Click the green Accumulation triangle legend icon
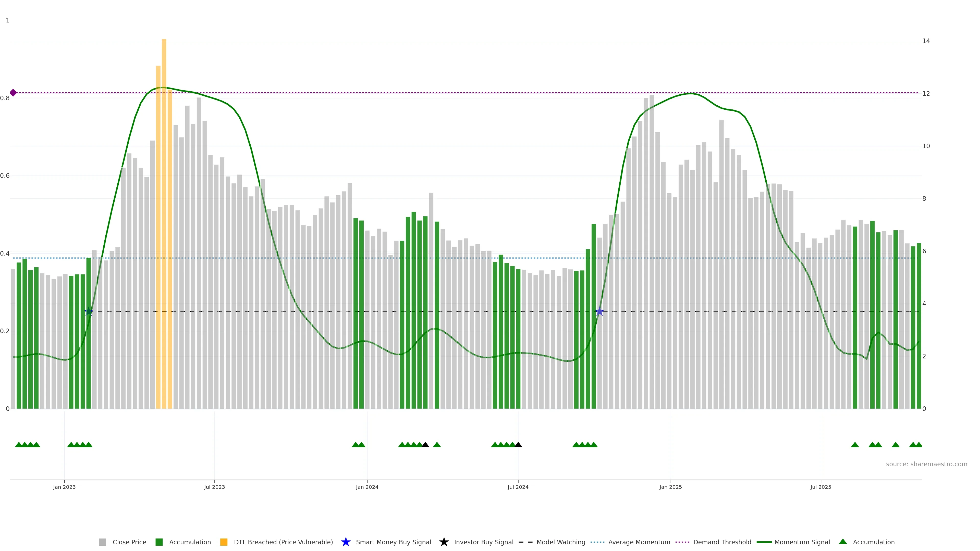The height and width of the screenshot is (551, 980). (x=843, y=542)
